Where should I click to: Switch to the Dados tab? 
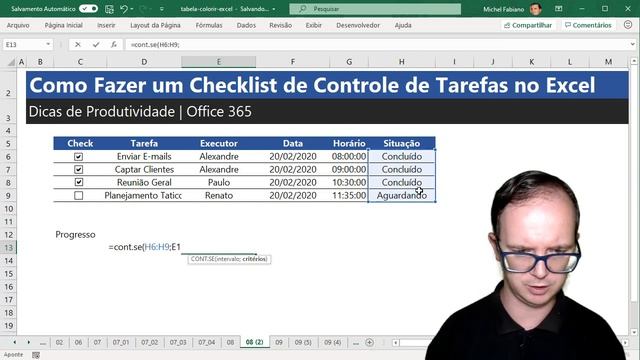(246, 25)
